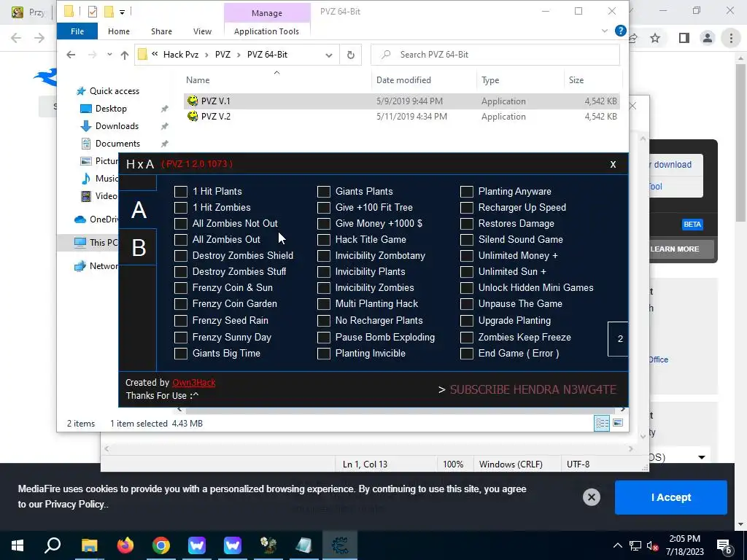Open Application Tools ribbon tab
Image resolution: width=747 pixels, height=560 pixels.
click(x=267, y=31)
